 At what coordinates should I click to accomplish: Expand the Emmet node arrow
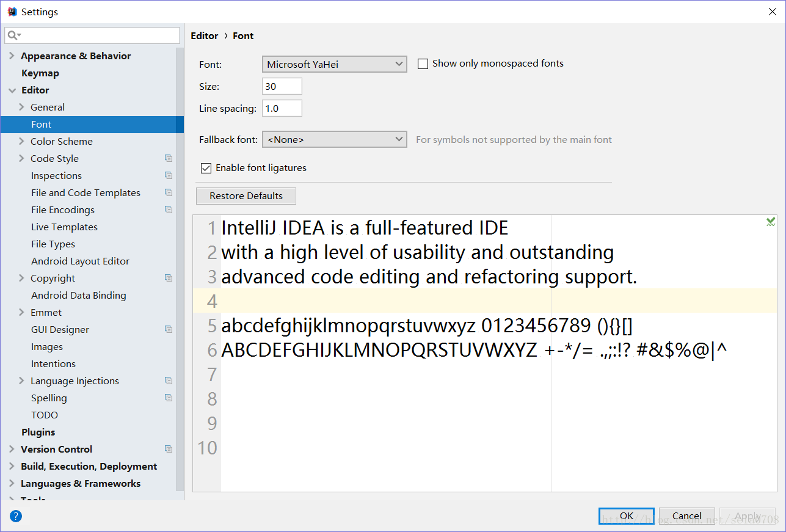tap(22, 312)
